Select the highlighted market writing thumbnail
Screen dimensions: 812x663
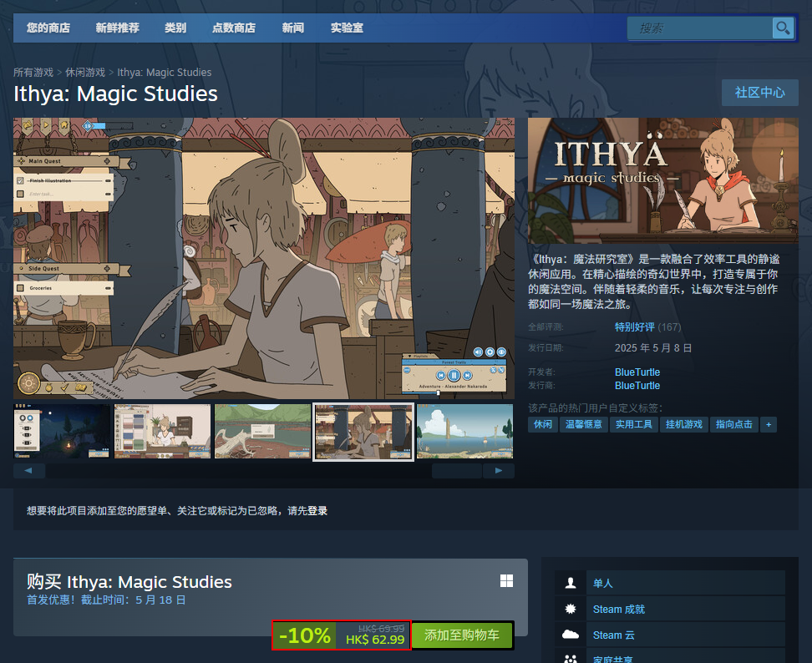[363, 431]
